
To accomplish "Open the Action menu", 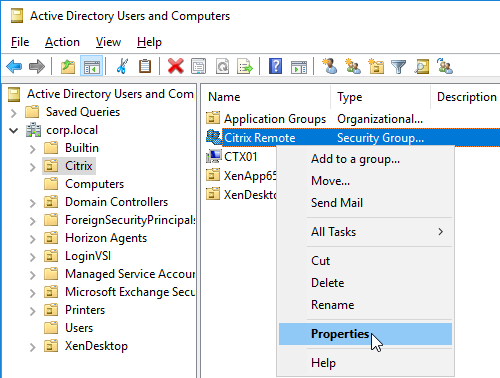I will (x=62, y=42).
